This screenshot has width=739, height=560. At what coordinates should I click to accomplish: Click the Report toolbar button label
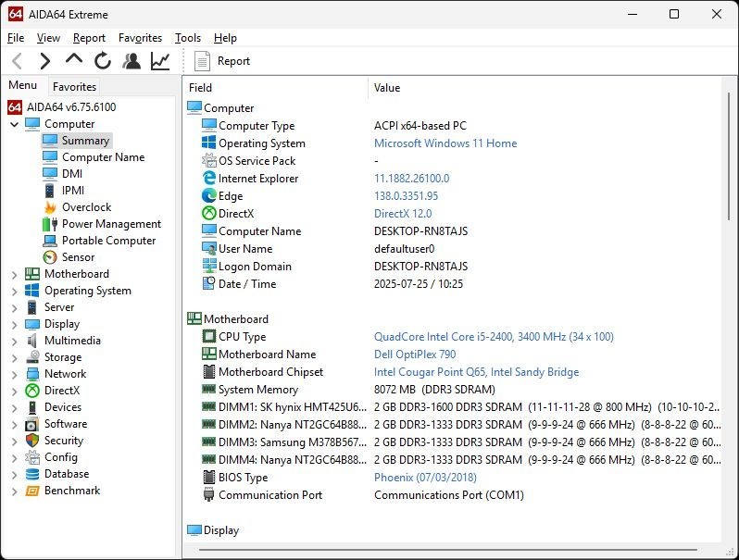(x=233, y=61)
